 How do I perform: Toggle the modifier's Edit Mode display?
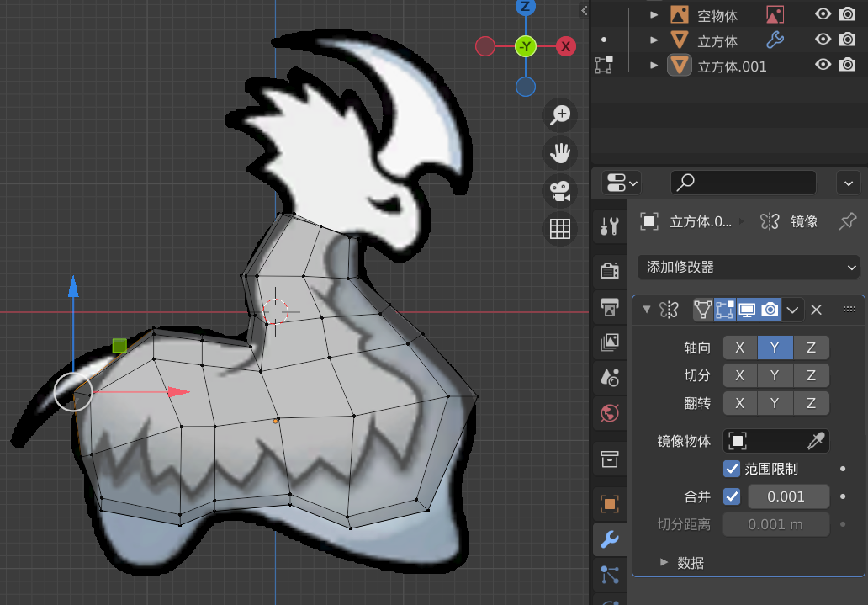[x=725, y=310]
